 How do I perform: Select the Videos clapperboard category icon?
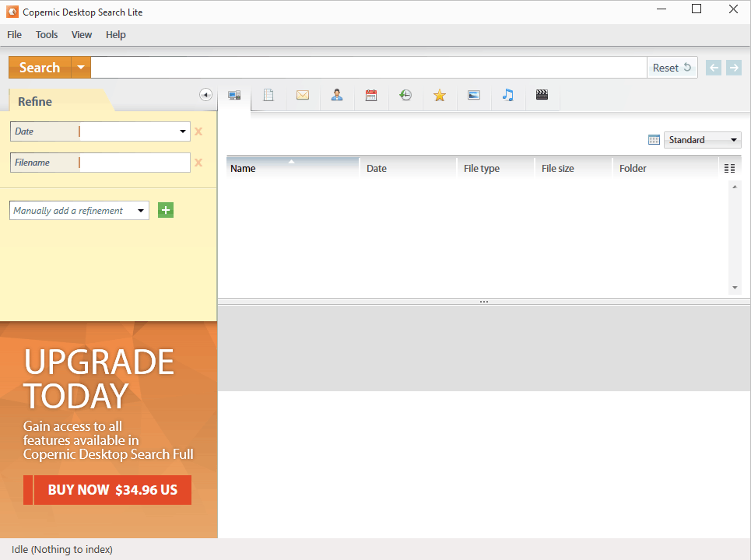coord(542,95)
